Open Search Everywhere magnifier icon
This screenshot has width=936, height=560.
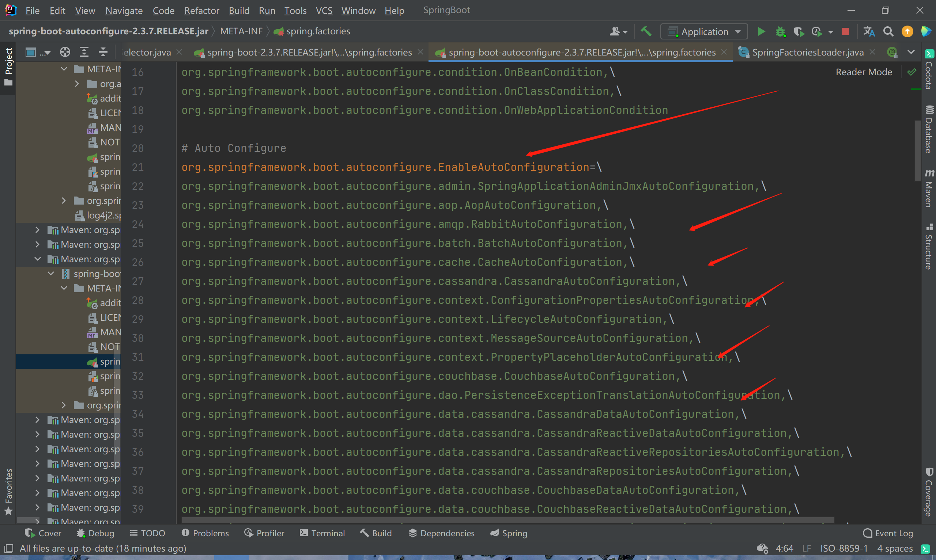click(x=888, y=32)
